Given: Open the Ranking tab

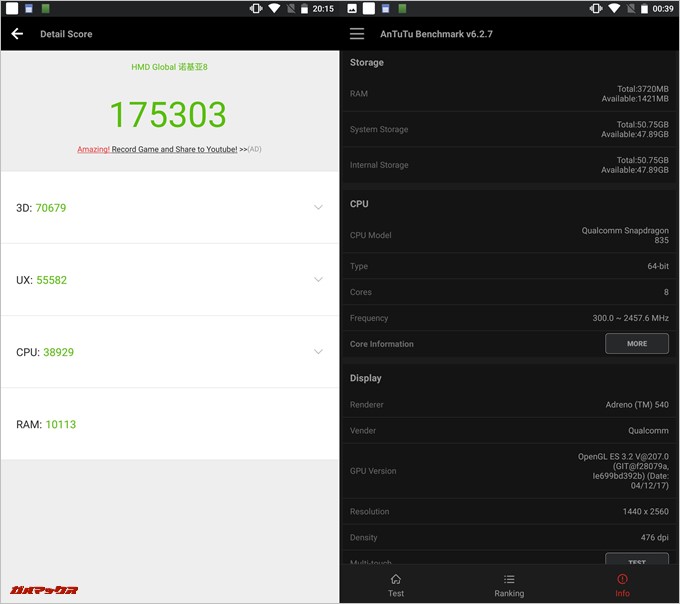Looking at the screenshot, I should click(x=509, y=585).
